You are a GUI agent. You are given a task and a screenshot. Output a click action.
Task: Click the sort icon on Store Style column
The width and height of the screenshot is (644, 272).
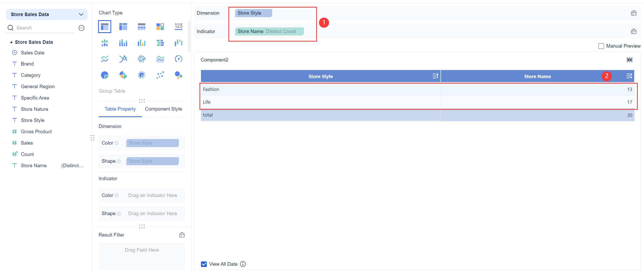(x=435, y=76)
